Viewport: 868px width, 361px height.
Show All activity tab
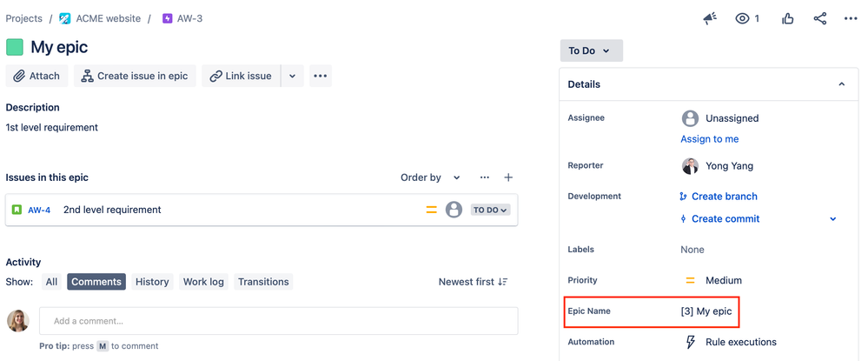pos(51,282)
